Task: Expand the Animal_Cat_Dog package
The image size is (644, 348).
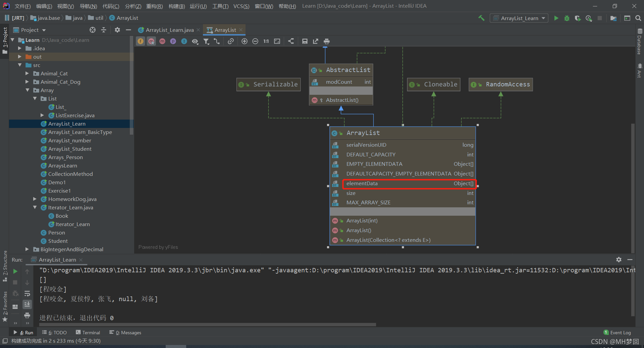Action: [27, 82]
